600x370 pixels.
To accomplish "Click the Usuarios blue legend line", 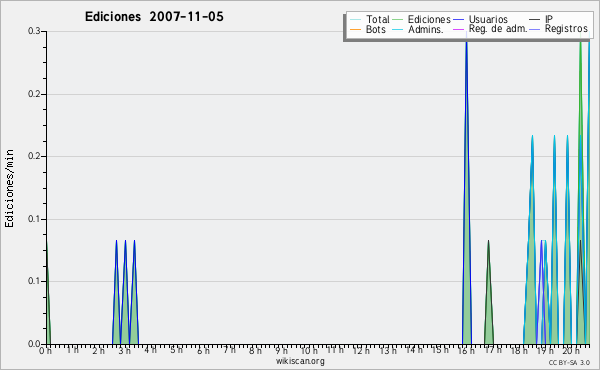I will 458,20.
